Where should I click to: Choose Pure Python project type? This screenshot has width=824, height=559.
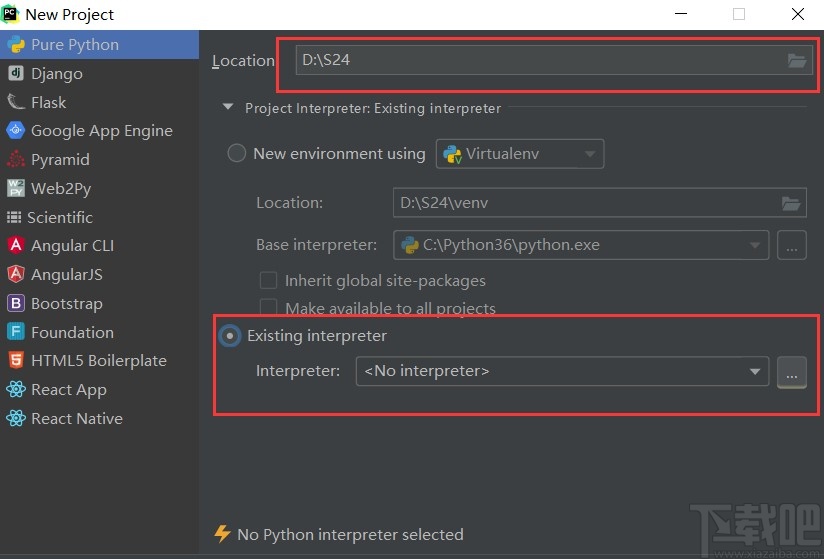pos(74,44)
